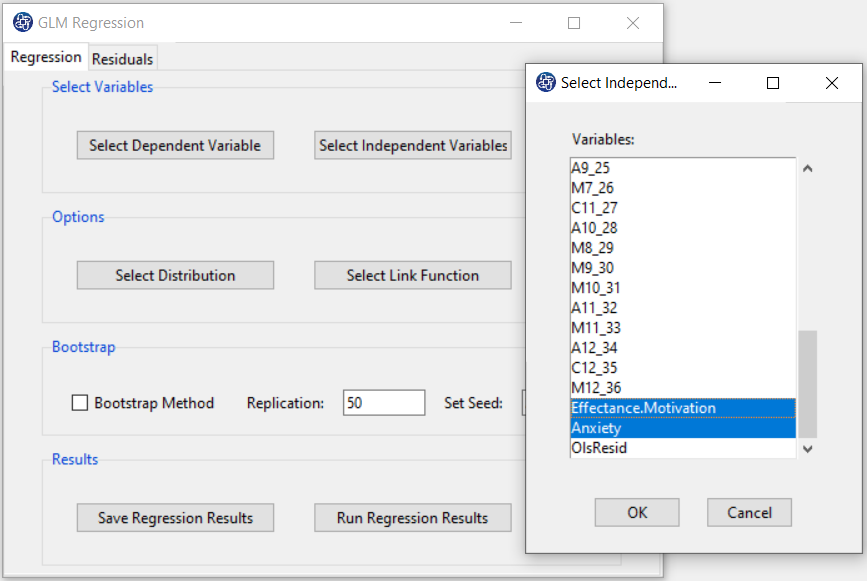The width and height of the screenshot is (867, 581).
Task: Close the Select Independent dialog
Action: pos(832,83)
